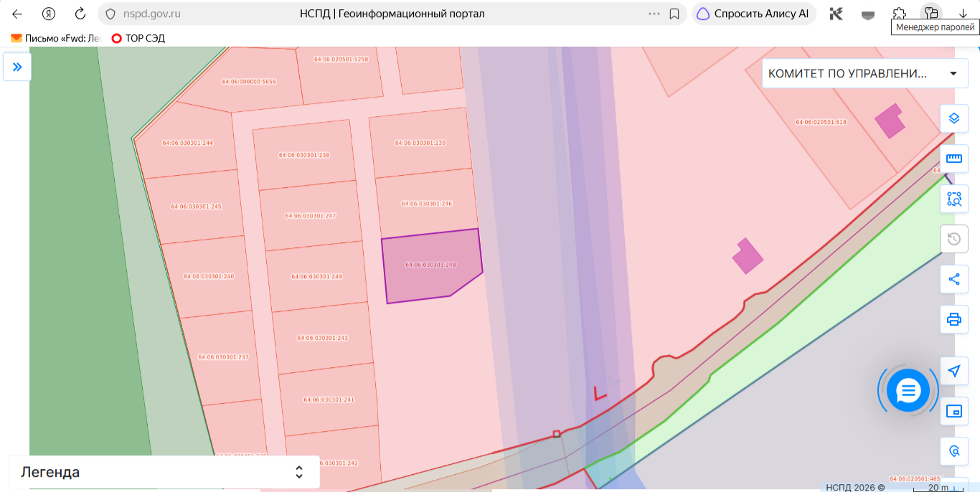This screenshot has height=492, width=980.
Task: Click parcel label 64:06:030301:239
Action: (x=420, y=143)
